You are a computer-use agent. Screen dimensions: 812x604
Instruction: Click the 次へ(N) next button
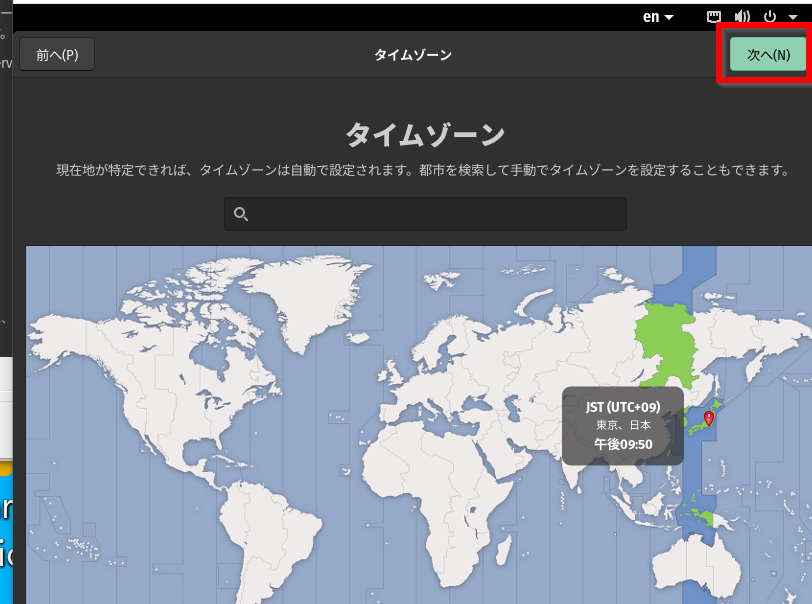tap(767, 55)
